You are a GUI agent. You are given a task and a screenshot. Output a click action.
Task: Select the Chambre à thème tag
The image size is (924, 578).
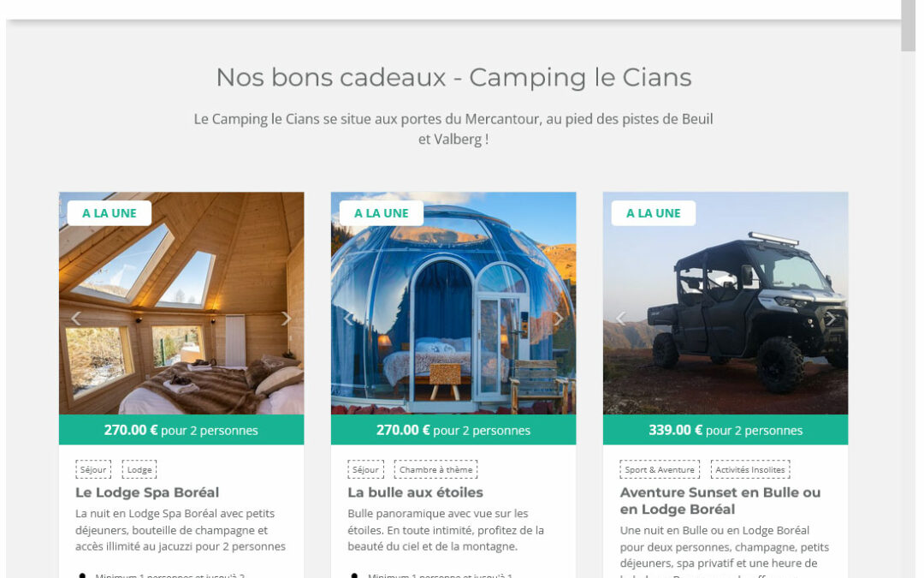(x=435, y=469)
